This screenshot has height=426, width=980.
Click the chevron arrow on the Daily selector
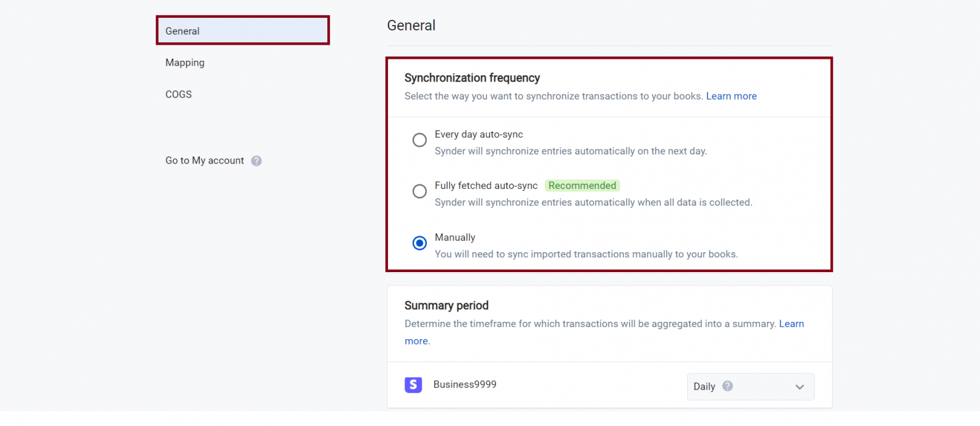tap(799, 386)
